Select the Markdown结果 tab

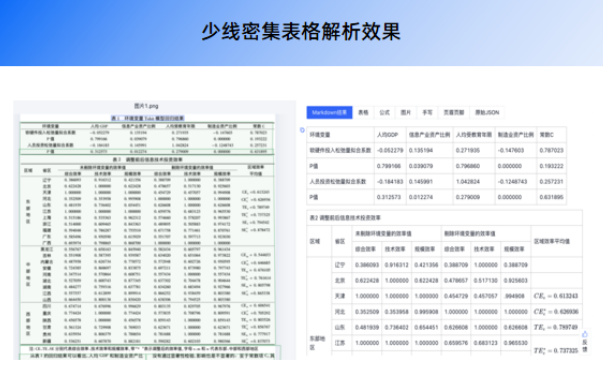[329, 113]
